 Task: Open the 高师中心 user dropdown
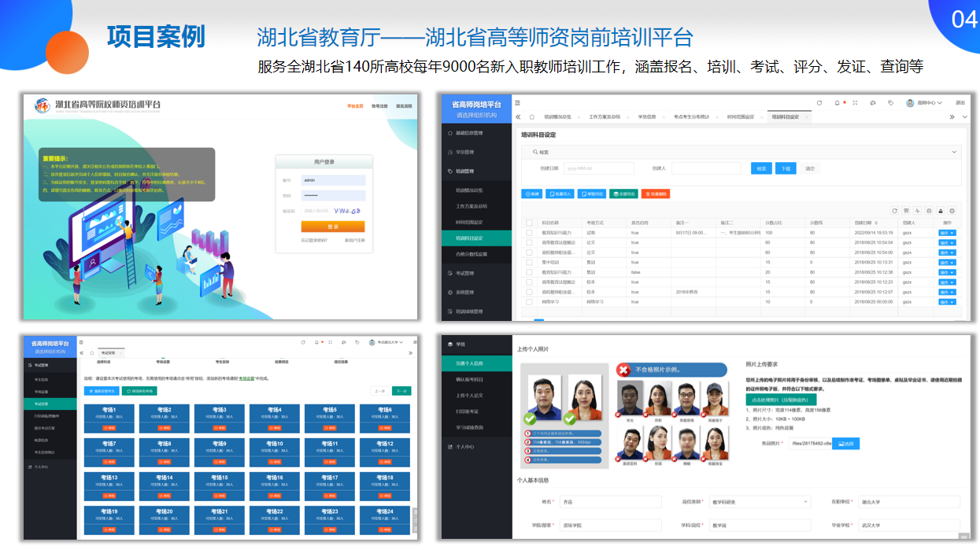point(924,103)
